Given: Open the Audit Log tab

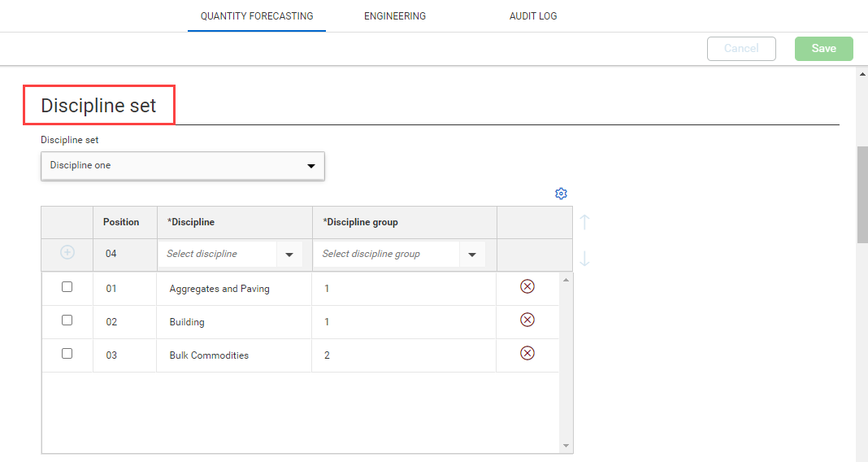Looking at the screenshot, I should tap(533, 16).
